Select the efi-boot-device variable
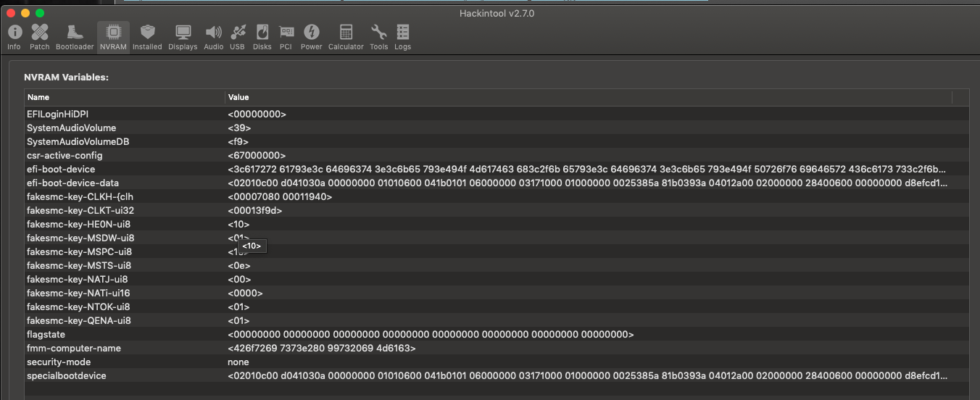 (x=497, y=170)
